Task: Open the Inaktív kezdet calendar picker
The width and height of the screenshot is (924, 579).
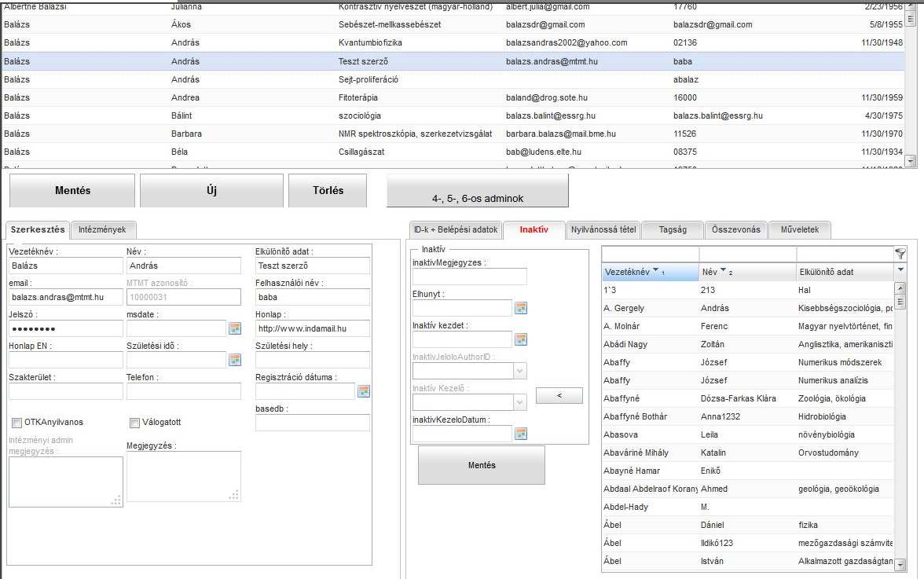Action: point(520,339)
